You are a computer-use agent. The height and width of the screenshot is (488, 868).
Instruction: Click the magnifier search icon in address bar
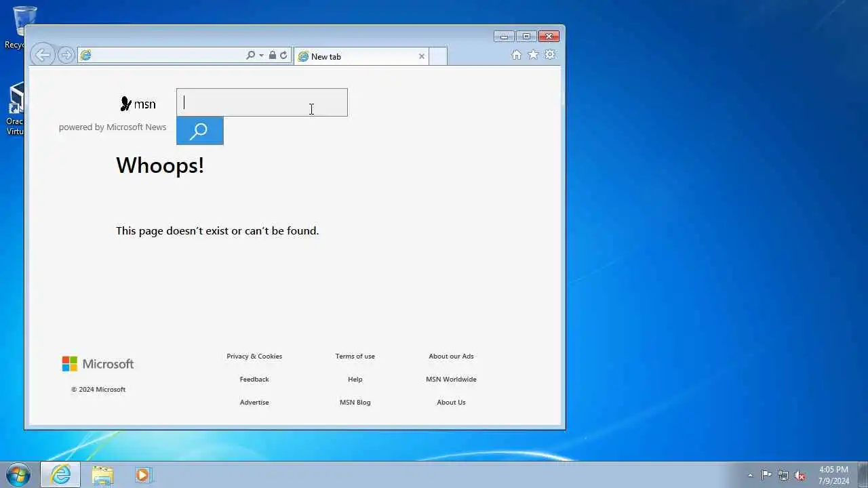coord(250,56)
